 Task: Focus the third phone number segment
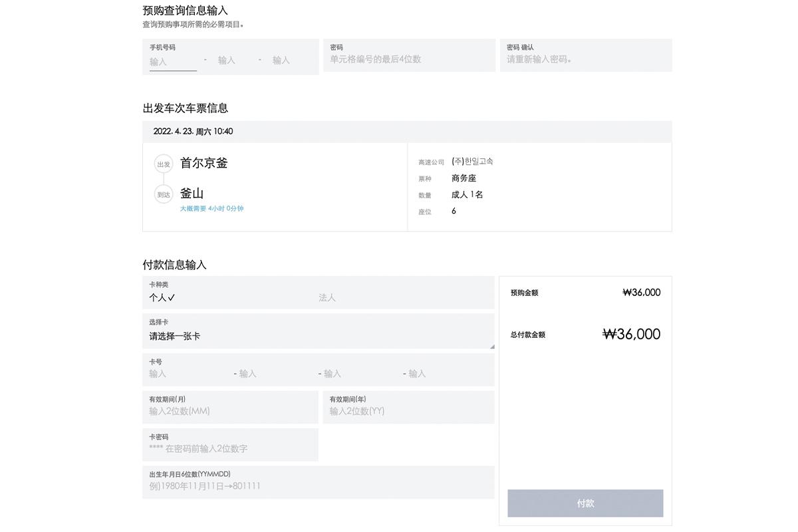point(282,61)
